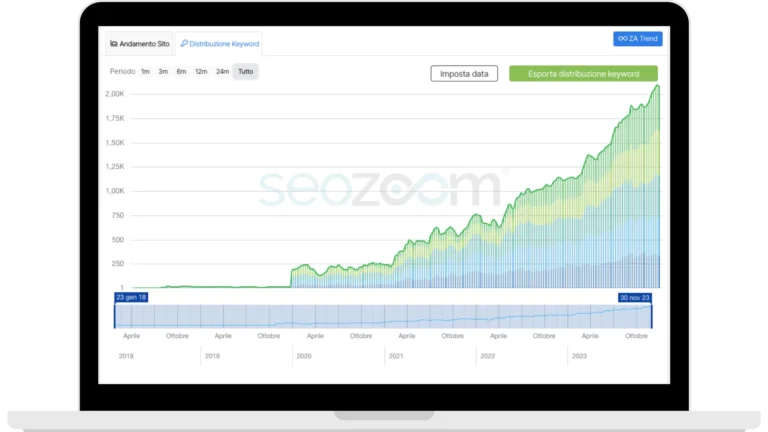Click the 1,75K axis label

coord(115,119)
